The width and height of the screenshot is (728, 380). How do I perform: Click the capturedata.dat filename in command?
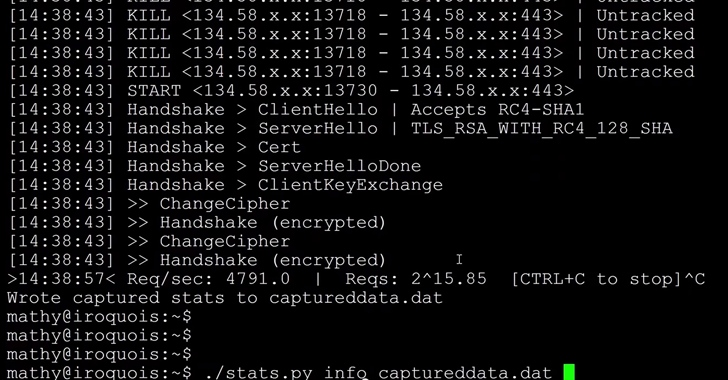coord(465,373)
